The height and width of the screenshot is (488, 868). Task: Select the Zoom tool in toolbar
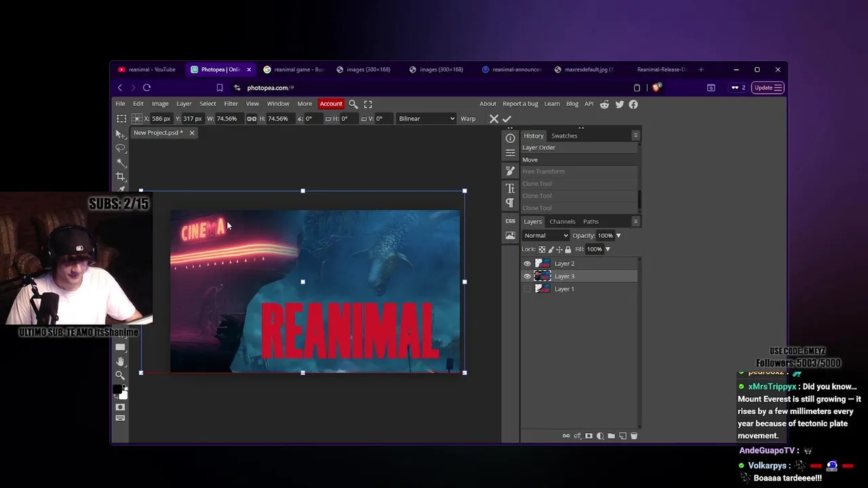(120, 375)
